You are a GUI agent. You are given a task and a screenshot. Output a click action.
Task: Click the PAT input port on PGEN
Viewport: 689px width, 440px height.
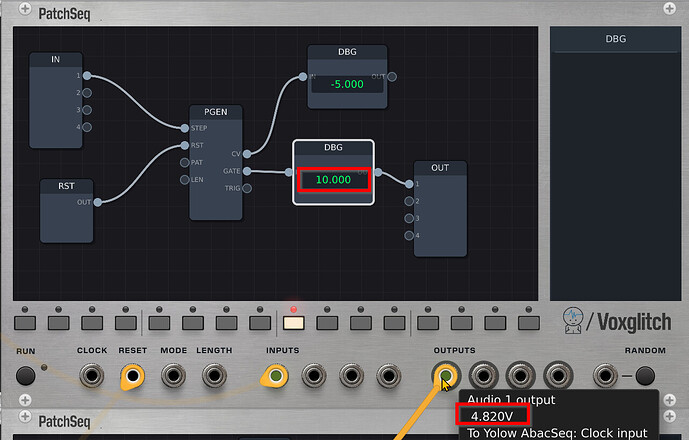click(x=185, y=162)
